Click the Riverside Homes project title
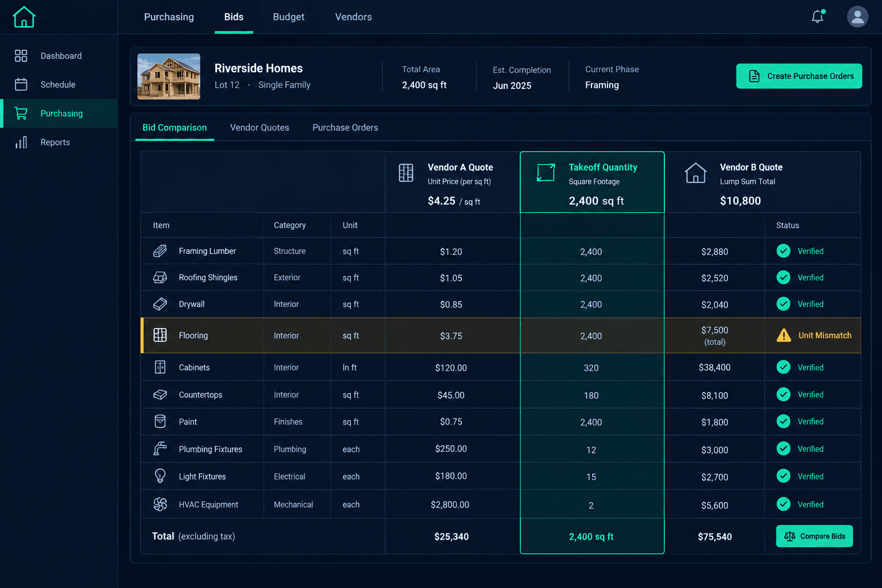Screen dimensions: 882x588 258,68
